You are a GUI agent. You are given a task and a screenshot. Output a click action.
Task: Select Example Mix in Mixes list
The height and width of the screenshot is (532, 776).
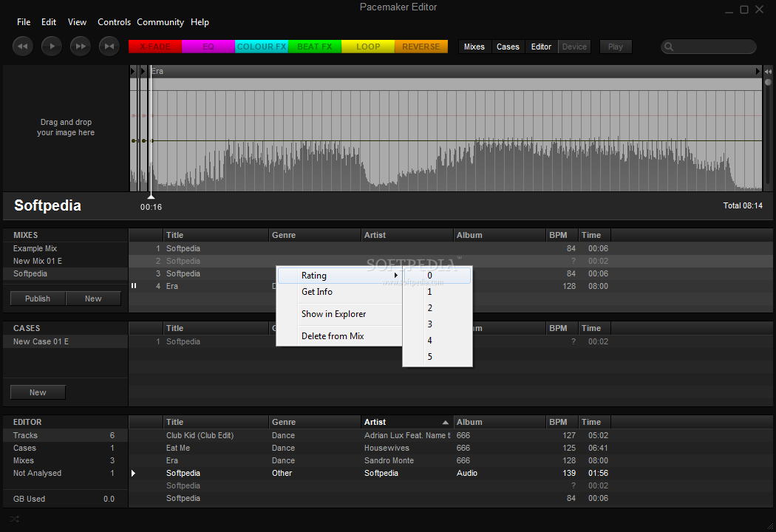pos(65,248)
